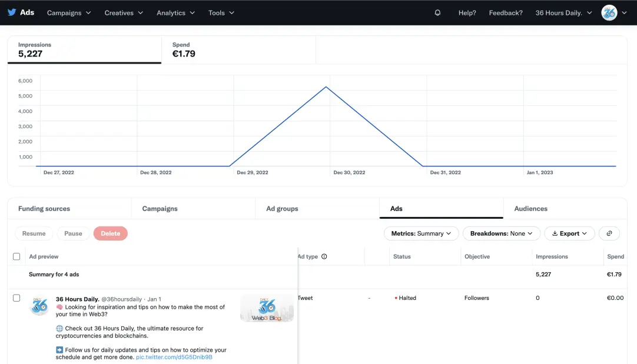Expand the 36 Hours Daily account dropdown
Screen dimensions: 637x364
[563, 13]
